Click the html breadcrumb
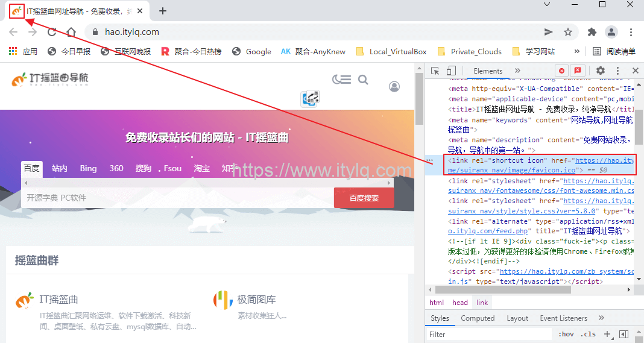The height and width of the screenshot is (343, 644). [436, 303]
